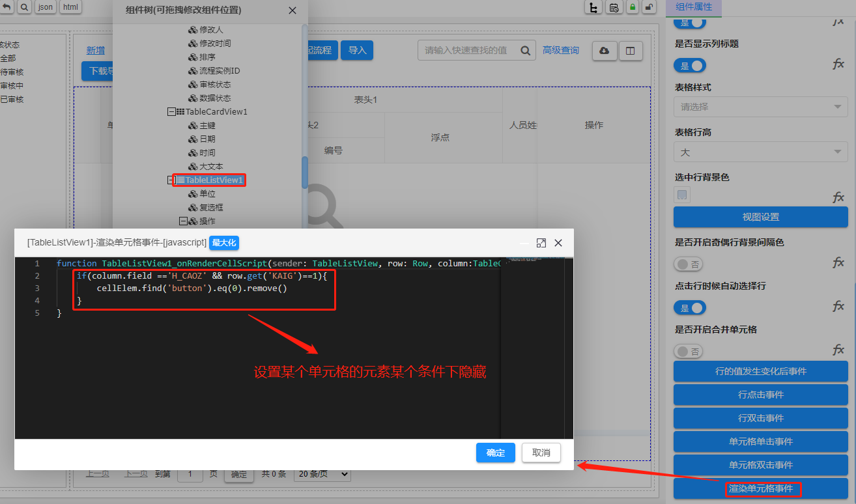This screenshot has height=504, width=856.
Task: Maximize the script editor dialog
Action: (x=541, y=243)
